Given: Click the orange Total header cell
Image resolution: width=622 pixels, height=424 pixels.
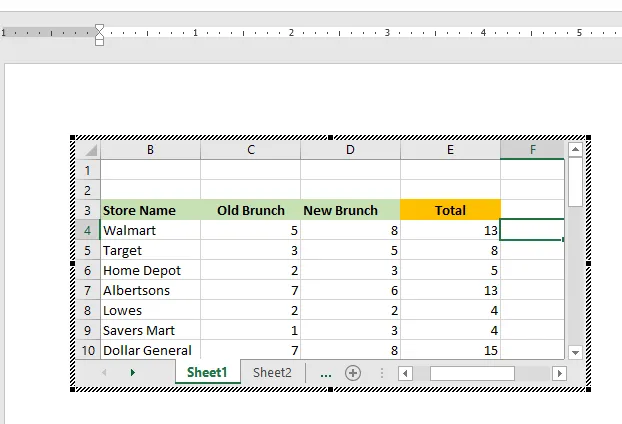Looking at the screenshot, I should tap(450, 210).
